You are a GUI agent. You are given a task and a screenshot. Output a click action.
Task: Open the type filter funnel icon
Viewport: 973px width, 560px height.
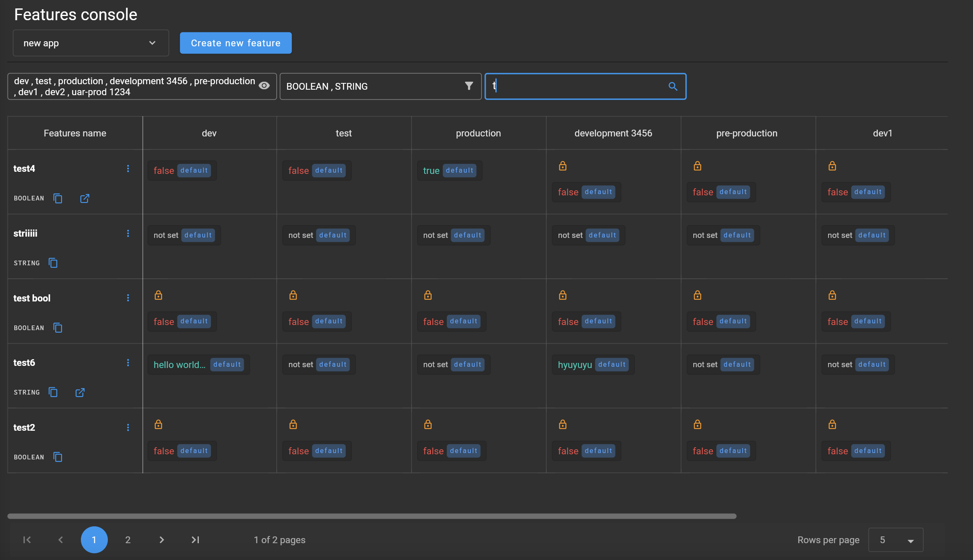click(x=468, y=86)
